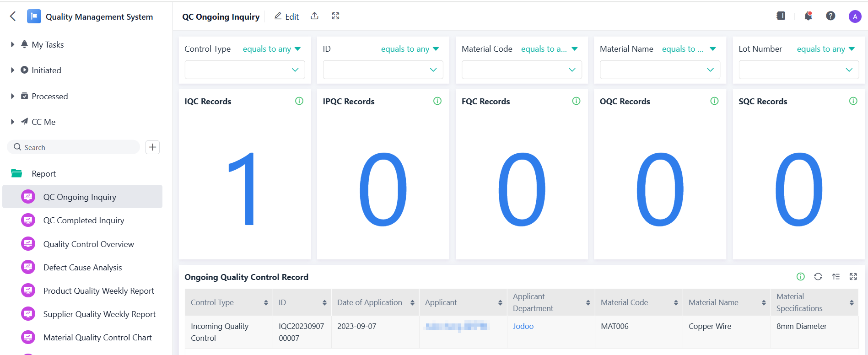Go back using the left arrow
Image resolution: width=868 pixels, height=355 pixels.
13,16
